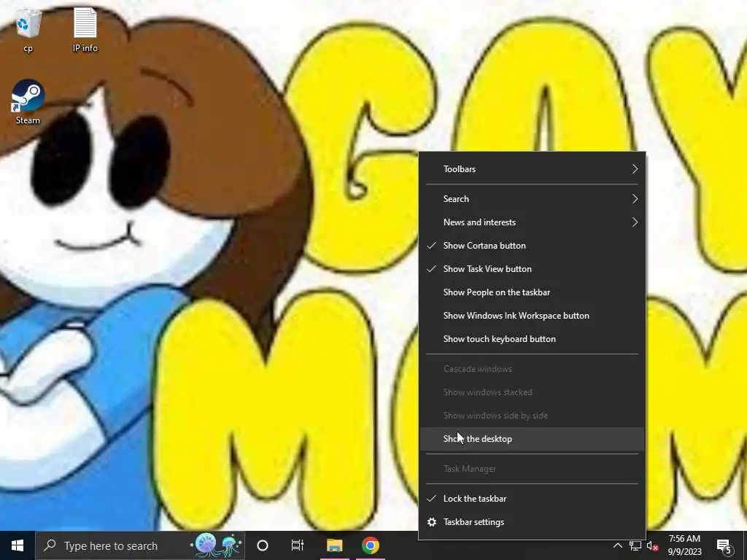The image size is (747, 560).
Task: Expand the Search submenu
Action: click(x=532, y=199)
